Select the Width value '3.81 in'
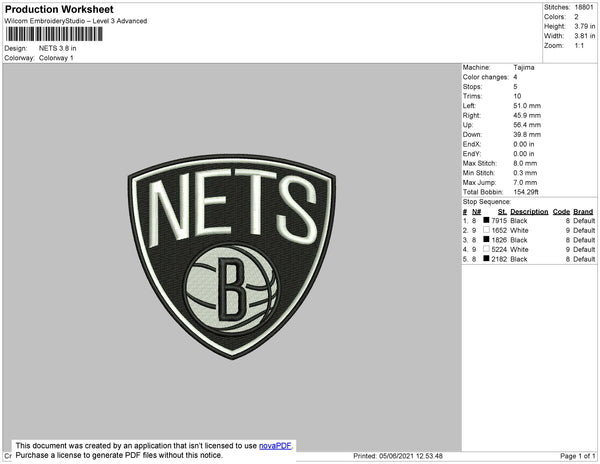 click(x=584, y=36)
